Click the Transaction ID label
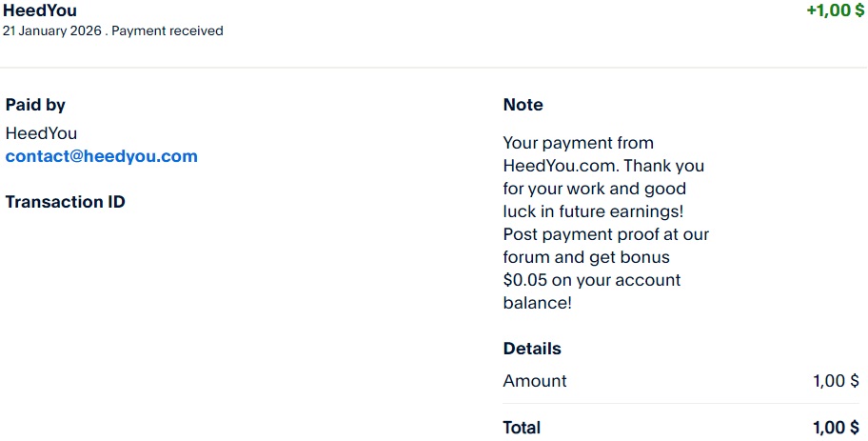 (65, 202)
